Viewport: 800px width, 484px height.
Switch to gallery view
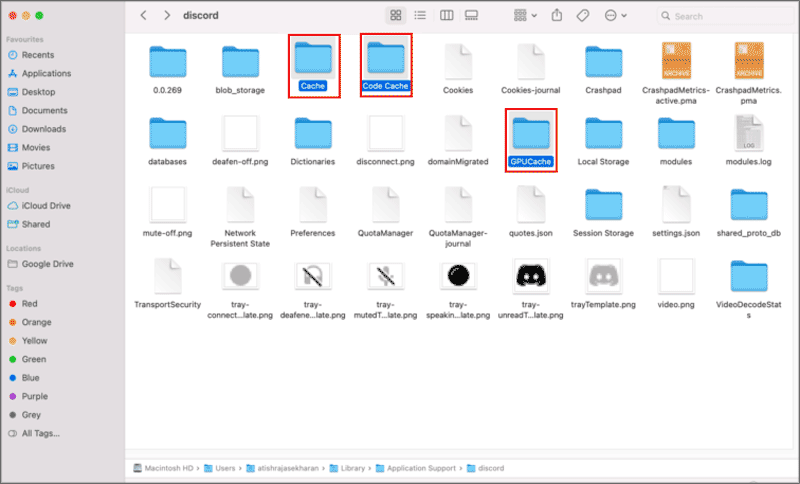(471, 15)
